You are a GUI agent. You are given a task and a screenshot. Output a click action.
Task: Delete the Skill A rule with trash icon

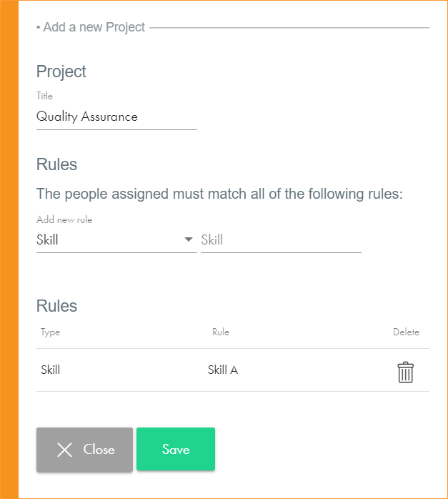[x=405, y=372]
